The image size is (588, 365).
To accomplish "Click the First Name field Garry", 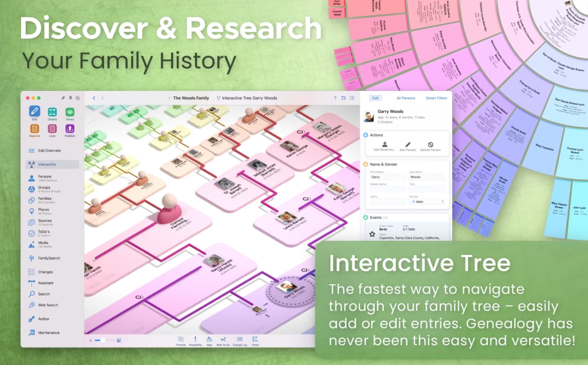I will click(388, 177).
